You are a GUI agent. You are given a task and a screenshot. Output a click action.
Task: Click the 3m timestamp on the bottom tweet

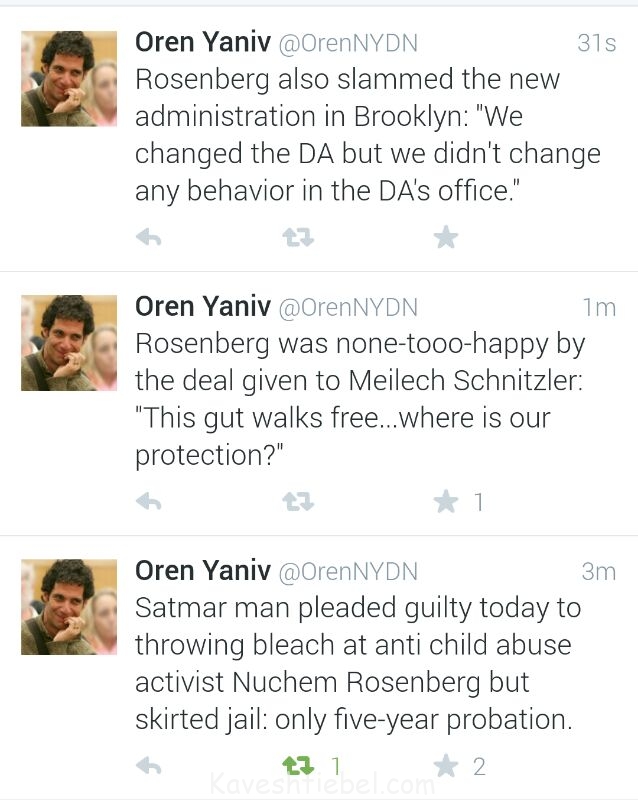click(598, 571)
